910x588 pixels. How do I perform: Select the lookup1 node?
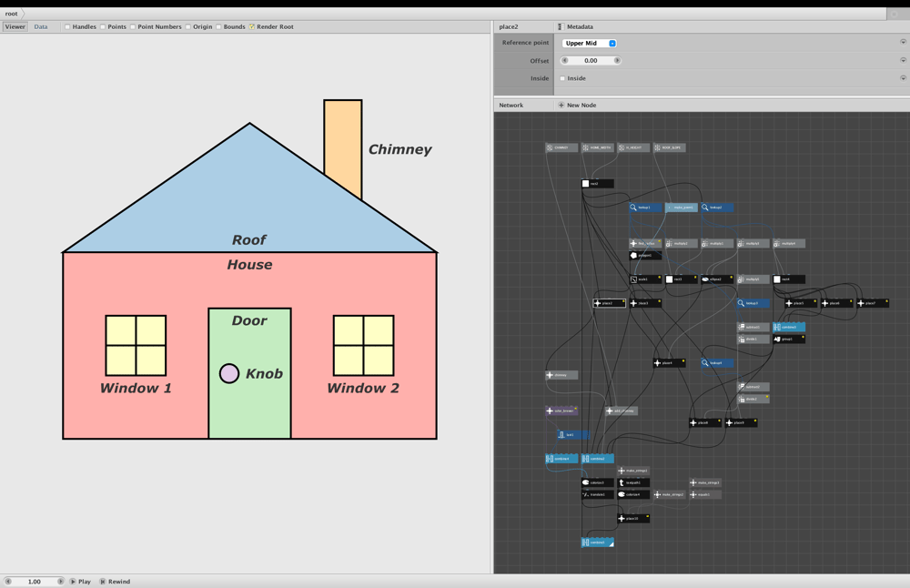click(x=645, y=208)
